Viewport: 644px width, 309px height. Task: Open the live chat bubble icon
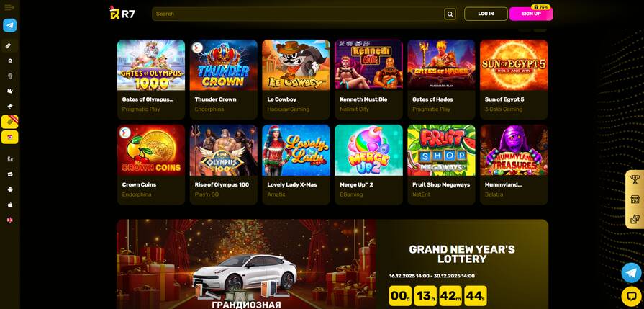tap(631, 295)
